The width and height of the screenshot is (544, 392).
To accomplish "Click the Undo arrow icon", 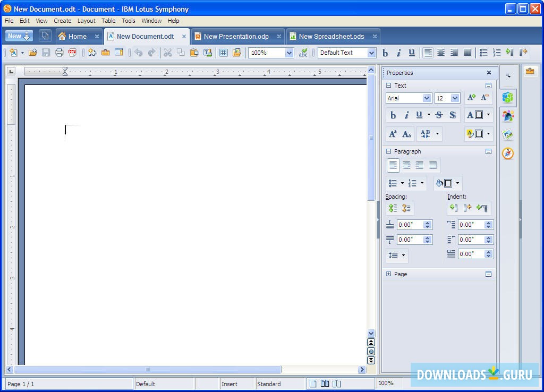I will tap(139, 53).
